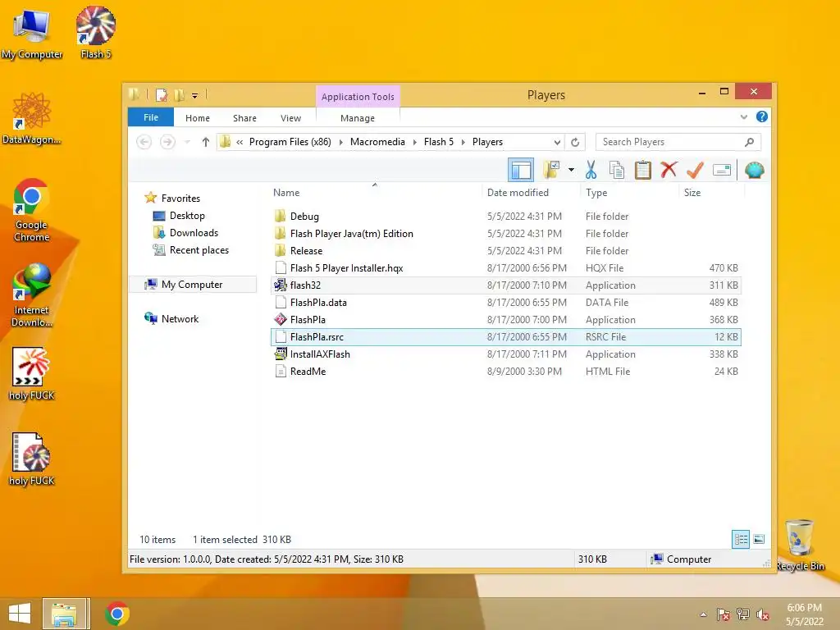The width and height of the screenshot is (840, 630).
Task: Expand breadcrumb arrow after Flash 5
Action: (463, 142)
